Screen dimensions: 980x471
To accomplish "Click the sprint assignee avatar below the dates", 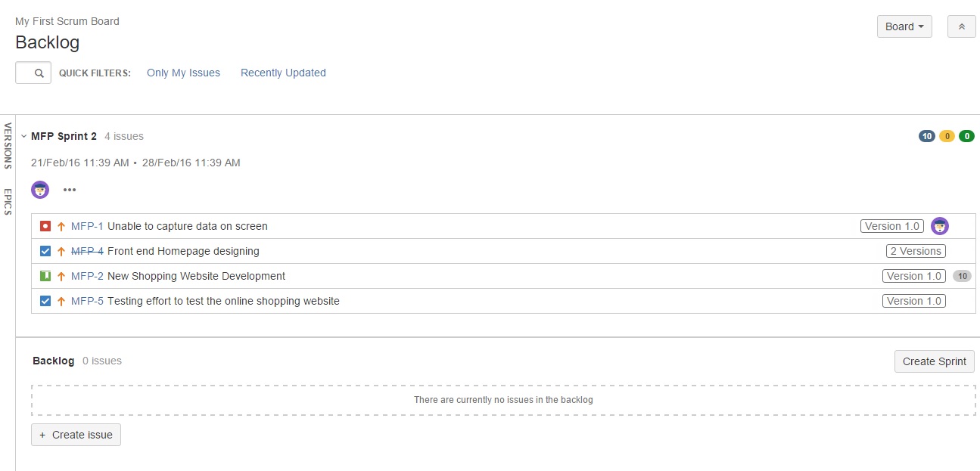I will click(40, 190).
